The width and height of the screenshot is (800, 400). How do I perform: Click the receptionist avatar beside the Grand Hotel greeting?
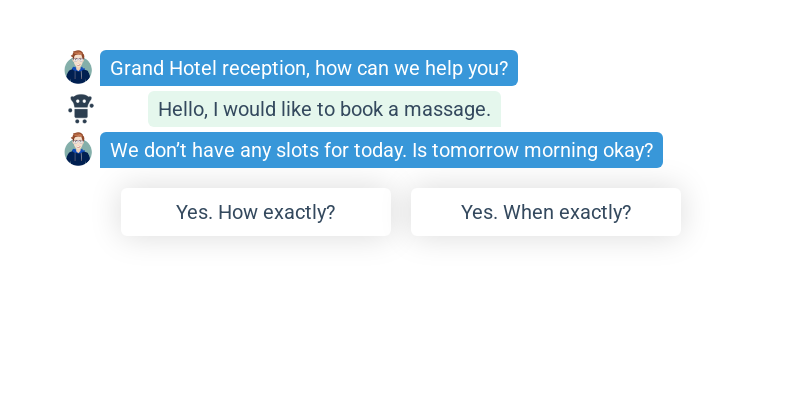(x=78, y=67)
